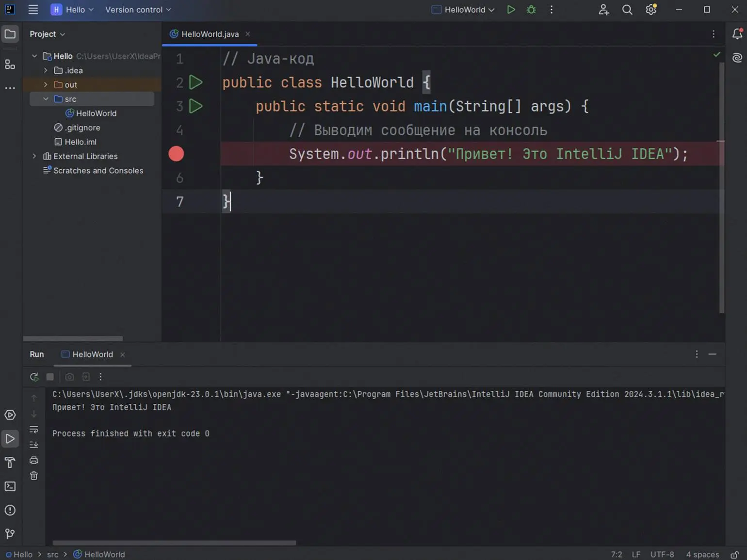Screen dimensions: 747x560
Task: Click the Project panel horizontal scrollbar
Action: [x=73, y=338]
